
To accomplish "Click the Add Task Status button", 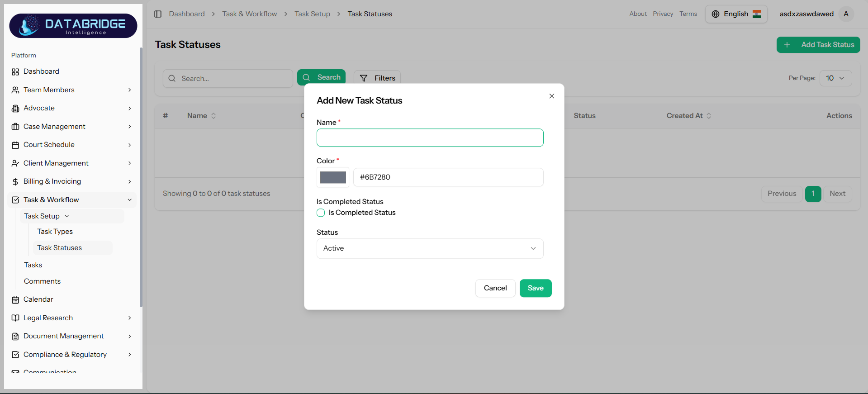I will (818, 45).
